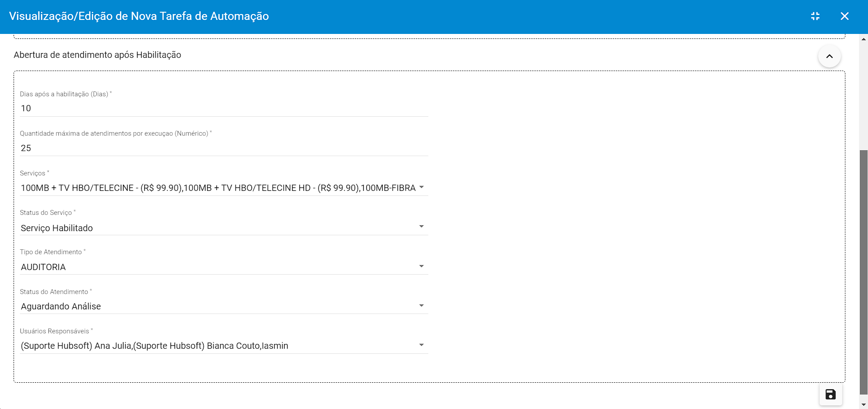Screen dimensions: 868x409
Task: Select the Serviço Habilitado value
Action: 57,228
